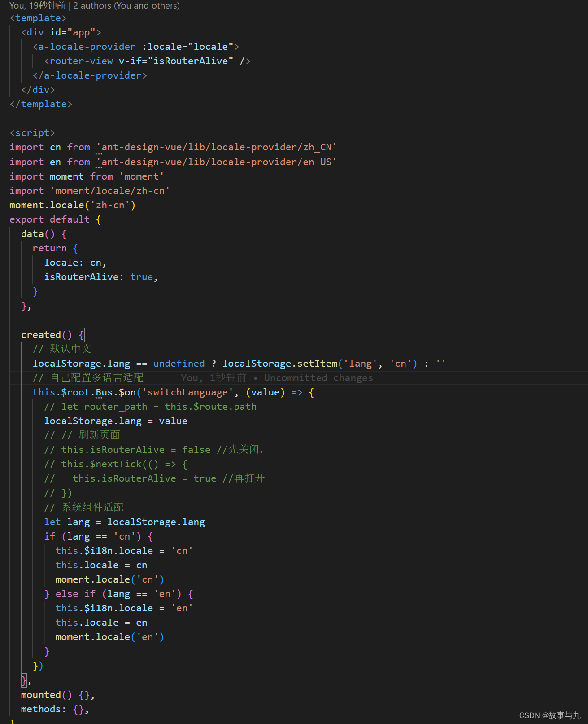This screenshot has height=724, width=588.
Task: Click the comment 系统组件适配
Action: (84, 508)
